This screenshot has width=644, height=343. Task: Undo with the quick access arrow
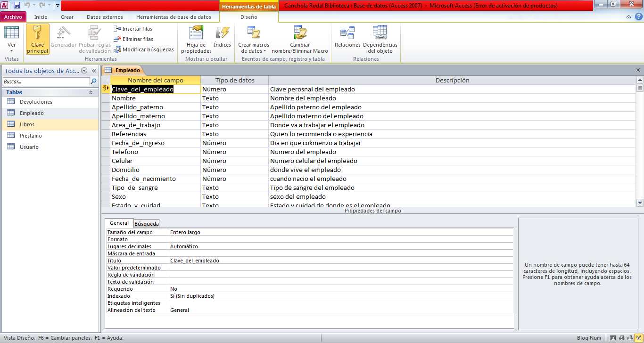click(27, 5)
